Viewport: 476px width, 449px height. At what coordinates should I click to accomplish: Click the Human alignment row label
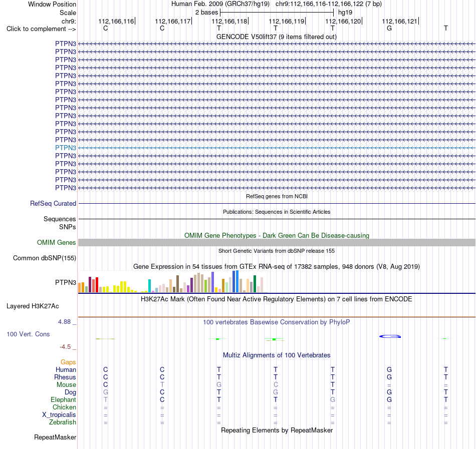[66, 369]
